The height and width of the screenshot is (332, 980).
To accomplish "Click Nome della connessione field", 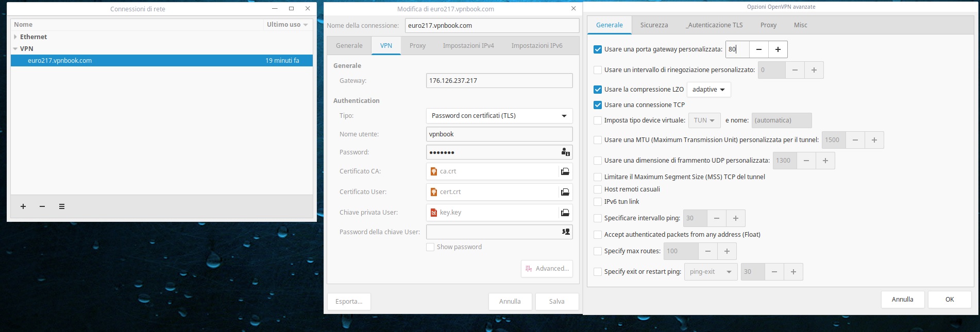I will pos(492,26).
